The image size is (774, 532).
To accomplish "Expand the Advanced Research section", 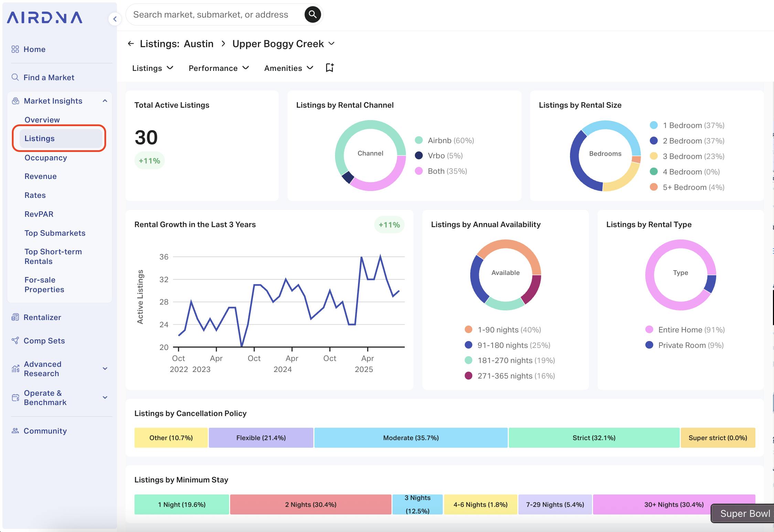I will [x=105, y=369].
